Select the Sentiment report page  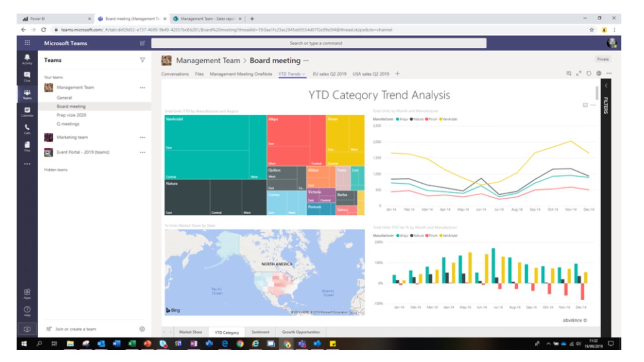[261, 332]
